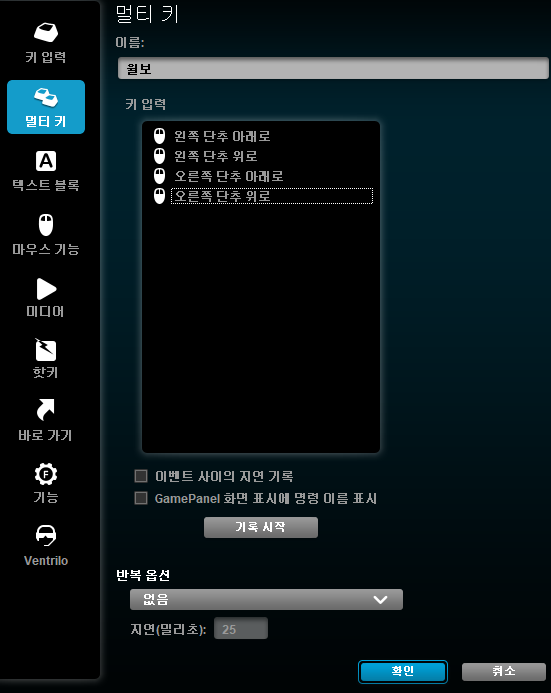Start recording with the 기록 시작 button
Viewport: 551px width, 693px height.
click(x=261, y=527)
